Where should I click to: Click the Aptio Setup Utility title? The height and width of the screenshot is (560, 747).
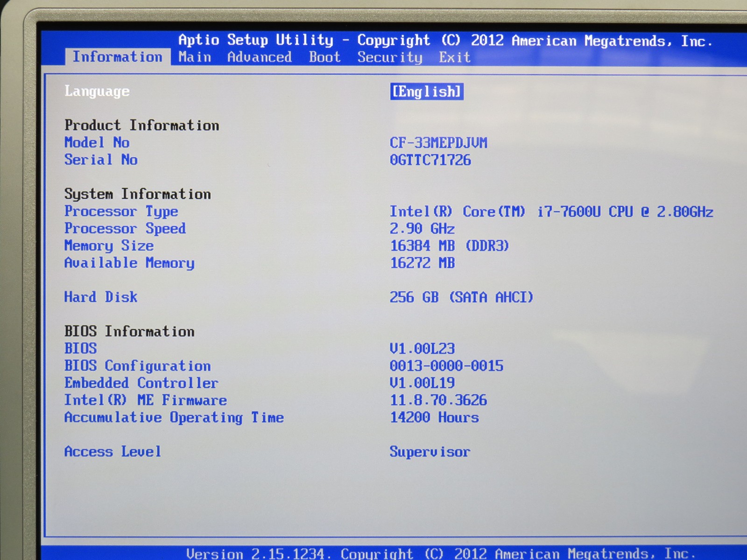point(445,41)
